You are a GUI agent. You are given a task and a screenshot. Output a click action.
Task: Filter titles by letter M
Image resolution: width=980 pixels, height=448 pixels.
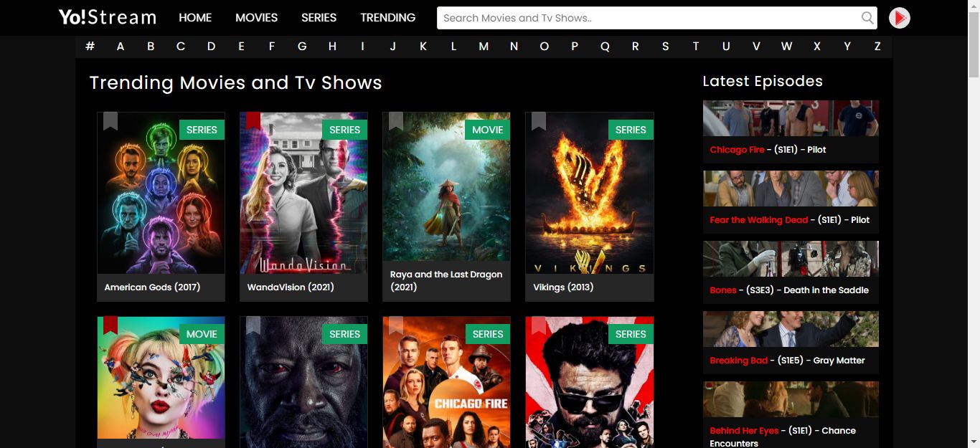(x=484, y=46)
